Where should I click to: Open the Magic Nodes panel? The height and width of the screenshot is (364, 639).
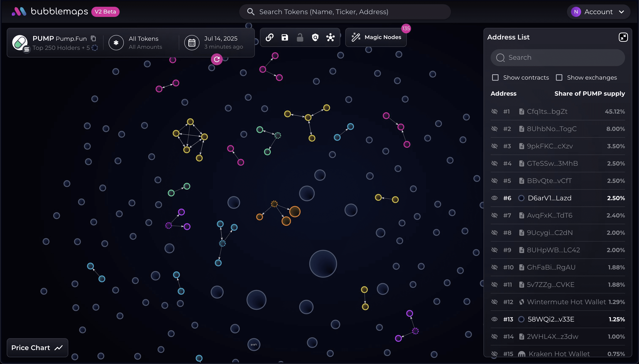click(376, 37)
